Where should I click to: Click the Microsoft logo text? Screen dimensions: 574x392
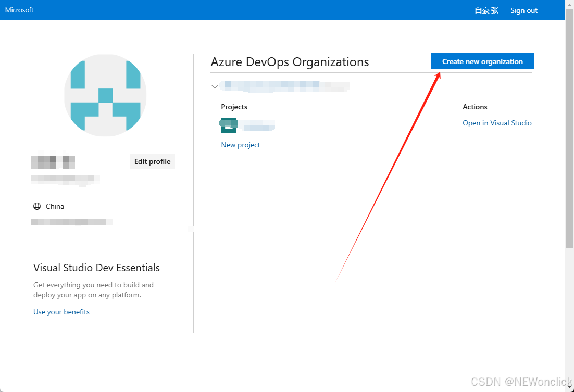[19, 10]
